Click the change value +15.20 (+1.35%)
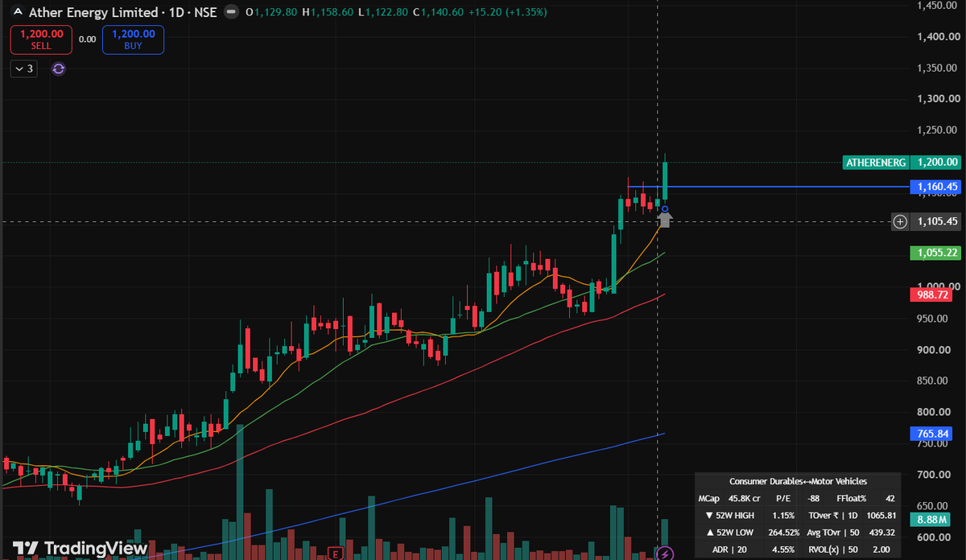This screenshot has width=966, height=560. tap(509, 13)
